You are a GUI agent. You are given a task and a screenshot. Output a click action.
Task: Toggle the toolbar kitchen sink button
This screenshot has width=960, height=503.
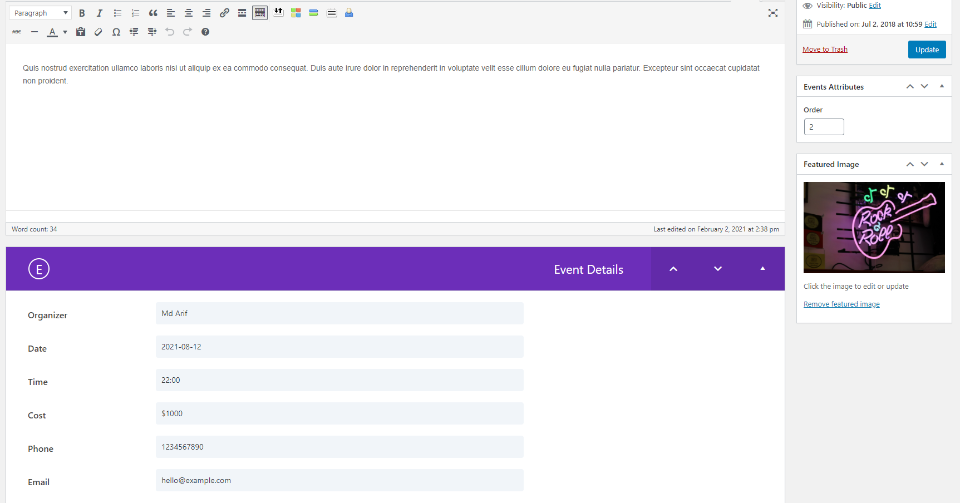[x=260, y=13]
